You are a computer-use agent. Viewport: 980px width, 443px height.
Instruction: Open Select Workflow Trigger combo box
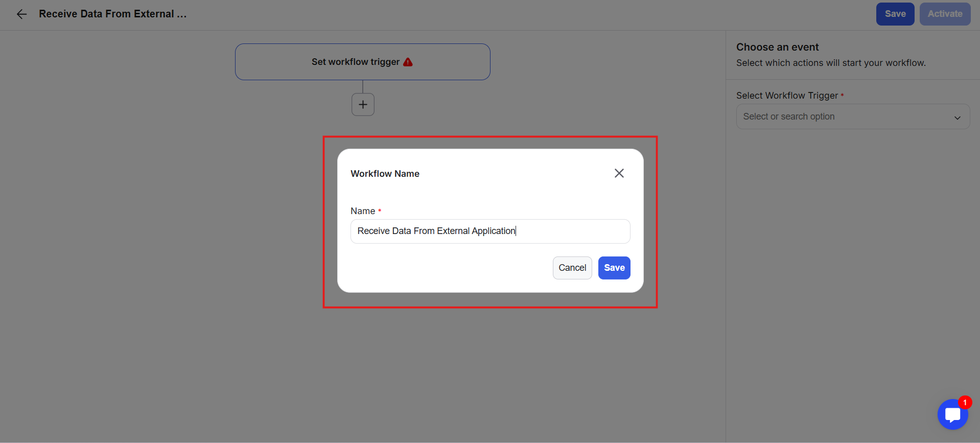click(x=843, y=116)
